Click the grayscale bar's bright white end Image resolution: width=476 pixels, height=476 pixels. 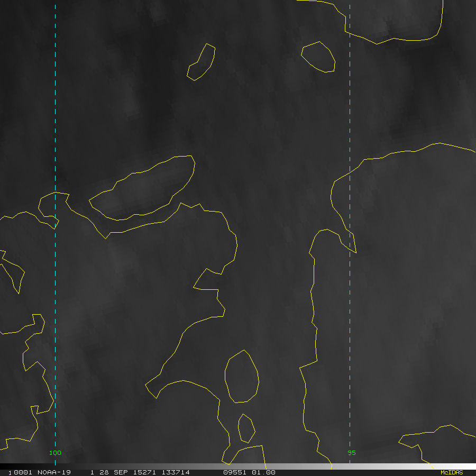(423, 466)
